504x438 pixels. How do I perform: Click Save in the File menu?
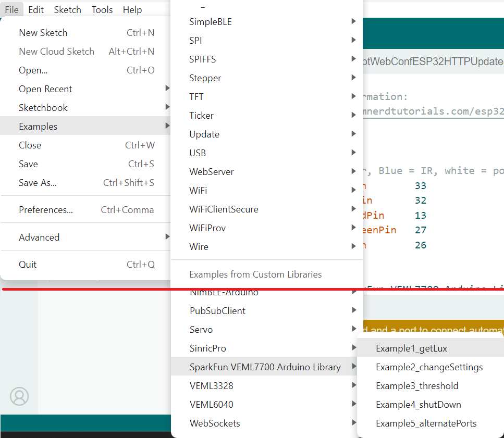[x=86, y=164]
